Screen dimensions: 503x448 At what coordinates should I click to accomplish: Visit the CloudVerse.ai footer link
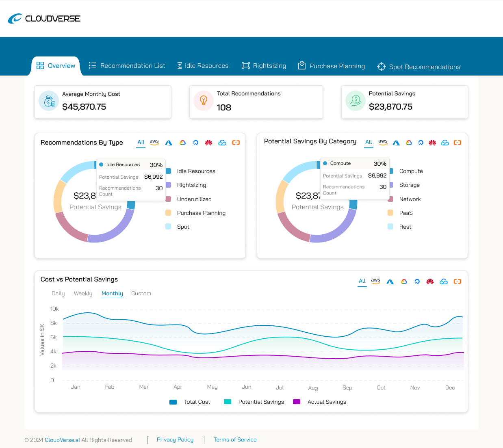(62, 440)
